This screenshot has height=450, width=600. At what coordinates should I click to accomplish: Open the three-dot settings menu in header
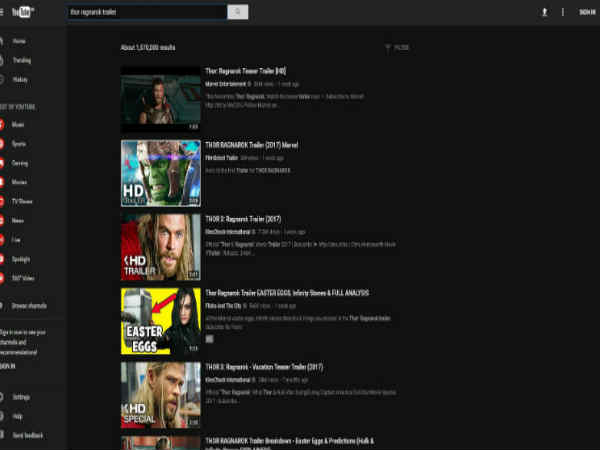562,12
